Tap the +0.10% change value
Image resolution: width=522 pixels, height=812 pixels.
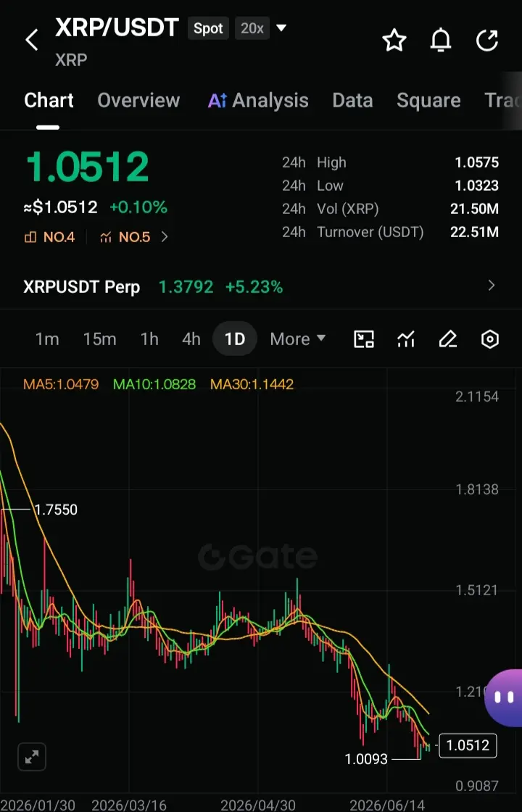(x=138, y=207)
